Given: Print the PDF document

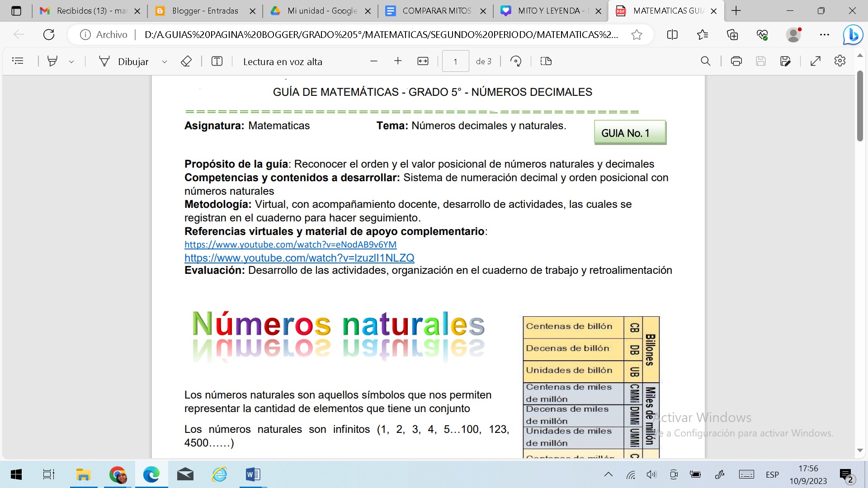Looking at the screenshot, I should click(x=736, y=61).
